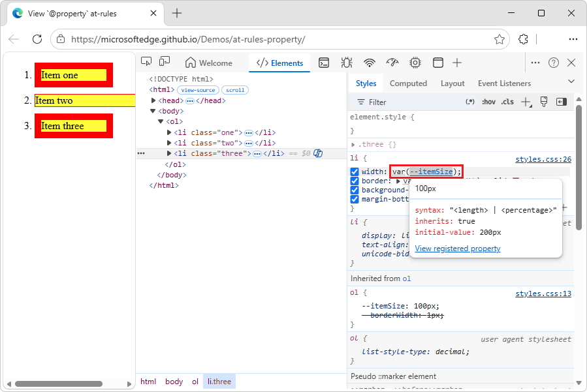The height and width of the screenshot is (392, 587).
Task: Expand li class one node
Action: [169, 132]
